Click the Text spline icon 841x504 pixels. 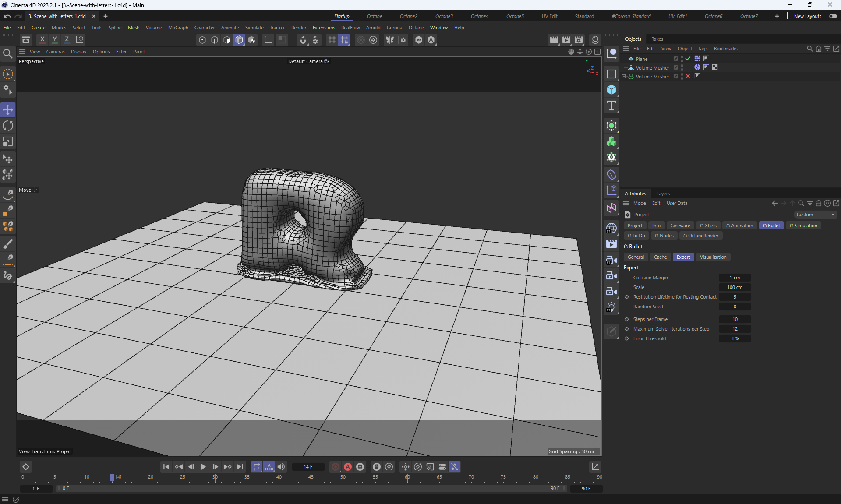pos(611,106)
